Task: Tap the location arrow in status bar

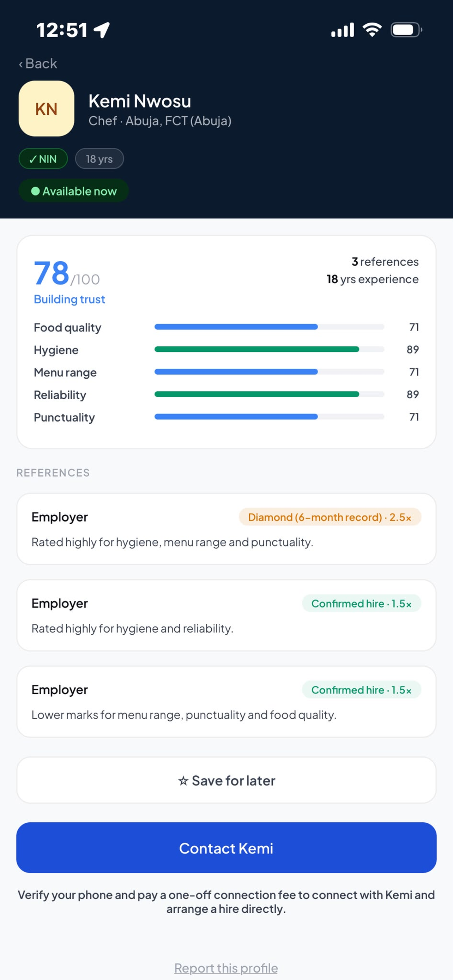Action: [x=102, y=30]
